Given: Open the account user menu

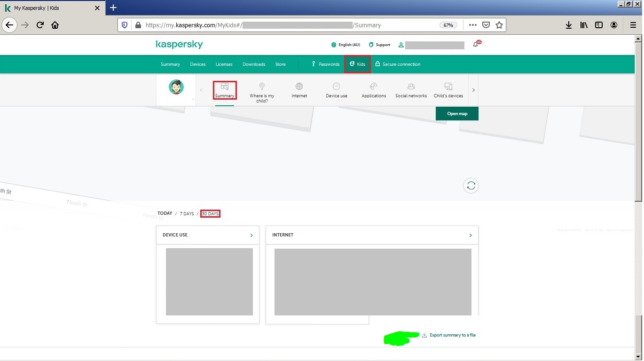Looking at the screenshot, I should (x=432, y=45).
